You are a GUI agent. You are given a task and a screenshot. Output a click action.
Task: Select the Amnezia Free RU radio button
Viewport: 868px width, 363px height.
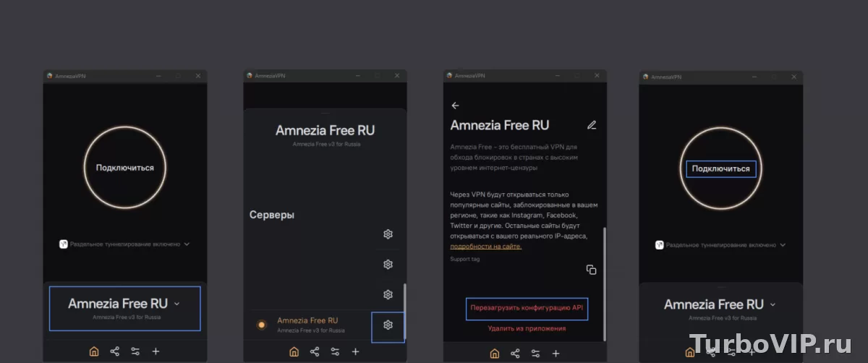pos(262,325)
